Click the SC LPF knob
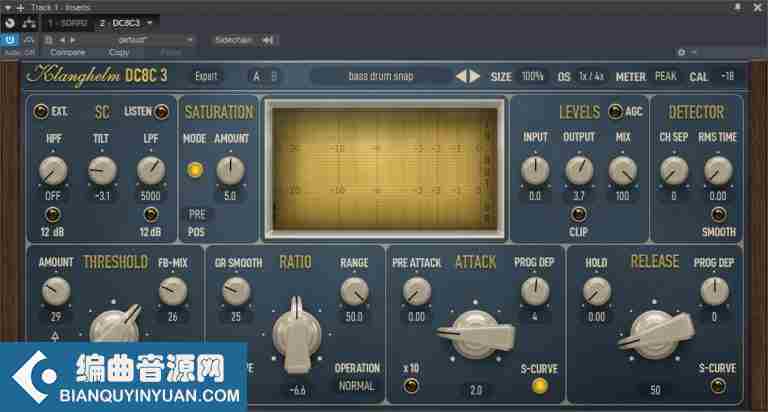Image resolution: width=768 pixels, height=412 pixels. (x=151, y=171)
